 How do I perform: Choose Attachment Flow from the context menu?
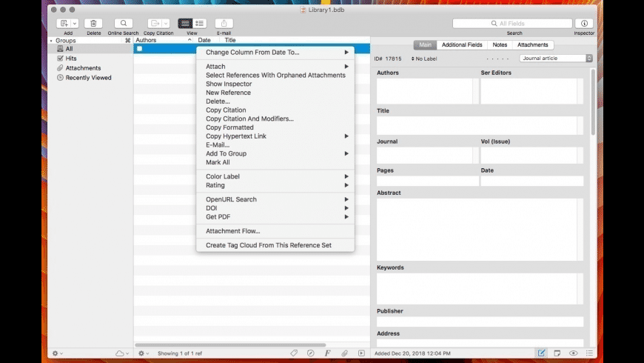coord(232,231)
